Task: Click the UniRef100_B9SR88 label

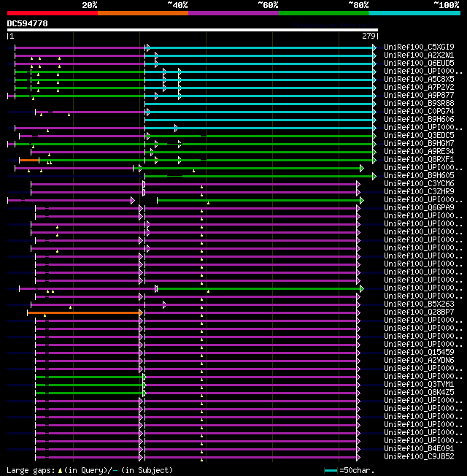Action: [x=419, y=103]
